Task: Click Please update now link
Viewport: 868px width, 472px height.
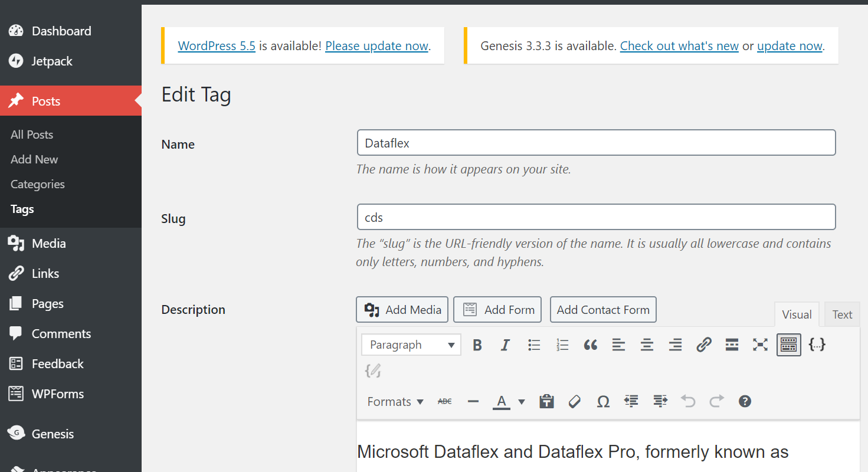Action: [x=376, y=46]
